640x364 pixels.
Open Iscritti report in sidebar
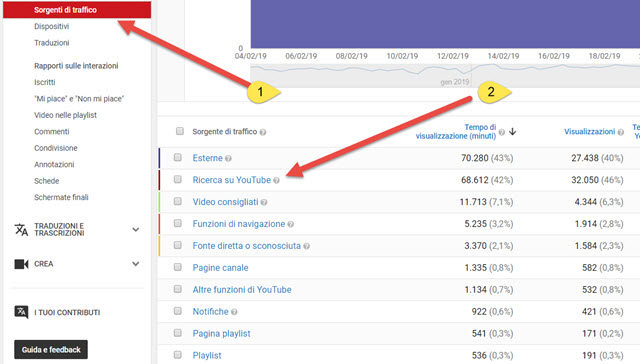[x=44, y=82]
